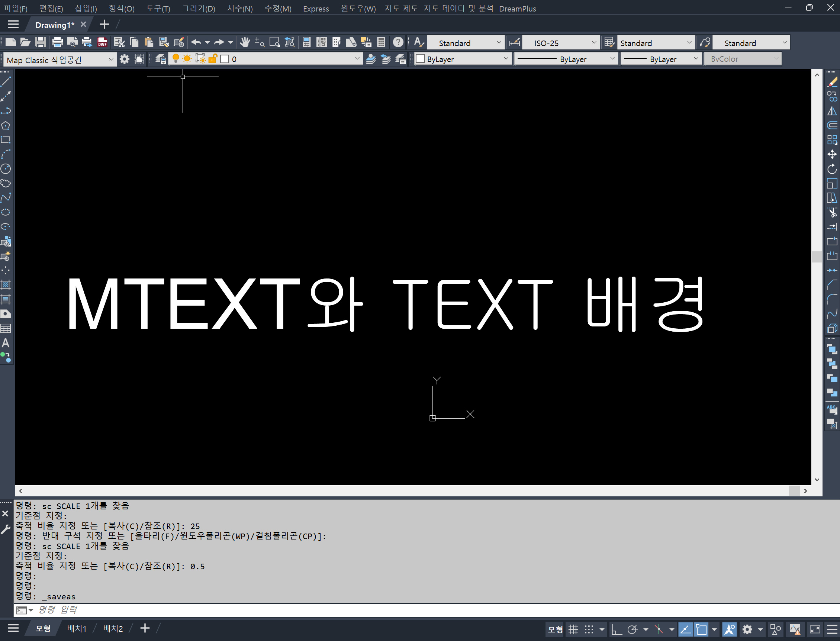Open the file tab hamburger menu
The width and height of the screenshot is (840, 641).
click(13, 25)
